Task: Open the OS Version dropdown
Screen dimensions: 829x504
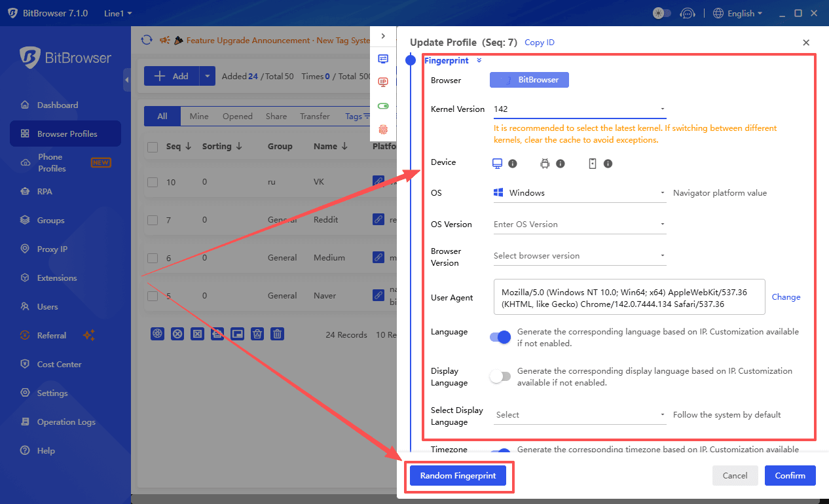Action: [580, 225]
